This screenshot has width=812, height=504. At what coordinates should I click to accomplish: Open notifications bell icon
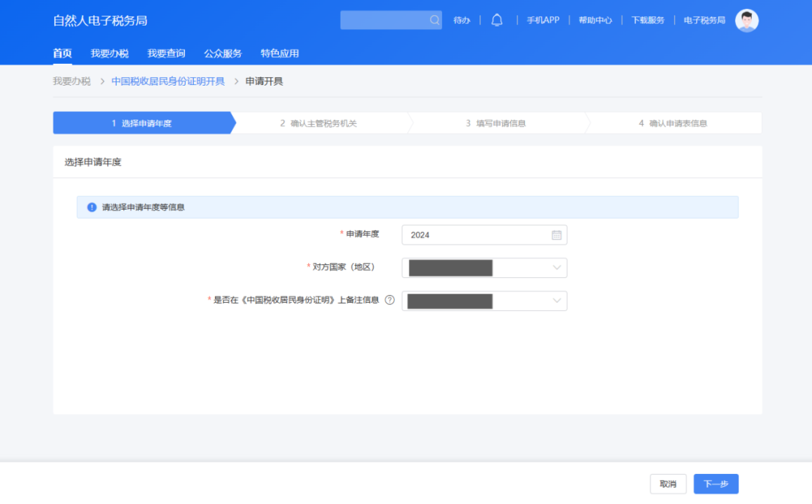click(x=497, y=20)
